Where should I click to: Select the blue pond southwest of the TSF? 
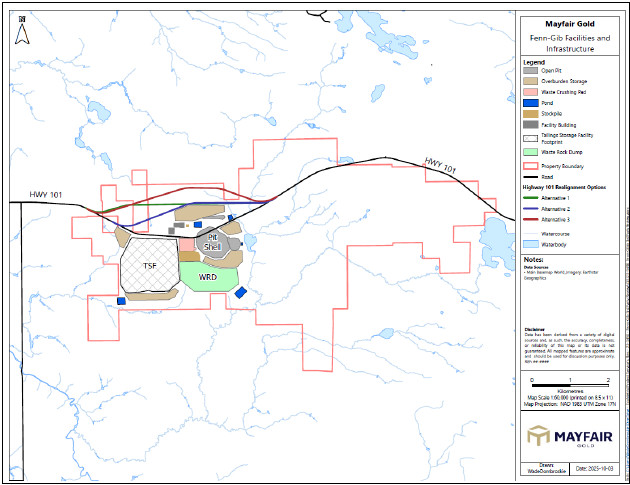(x=121, y=301)
